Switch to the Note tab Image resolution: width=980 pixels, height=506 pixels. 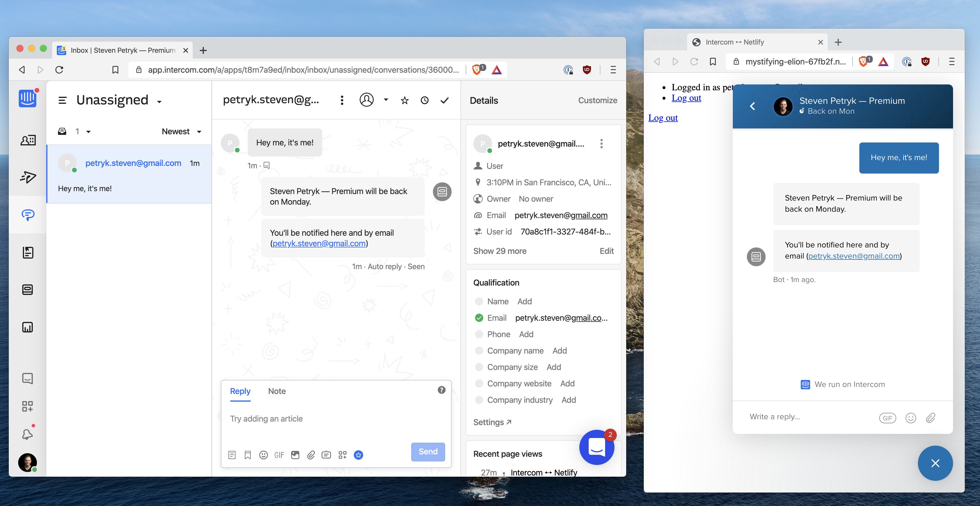pyautogui.click(x=276, y=391)
